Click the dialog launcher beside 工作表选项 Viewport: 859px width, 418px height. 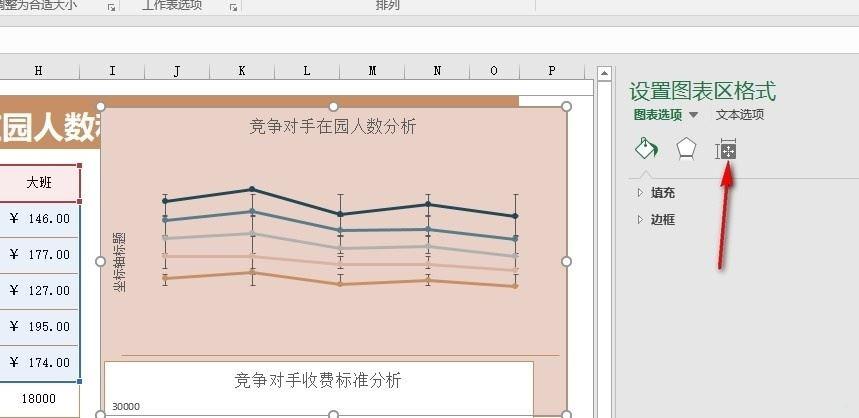(233, 7)
